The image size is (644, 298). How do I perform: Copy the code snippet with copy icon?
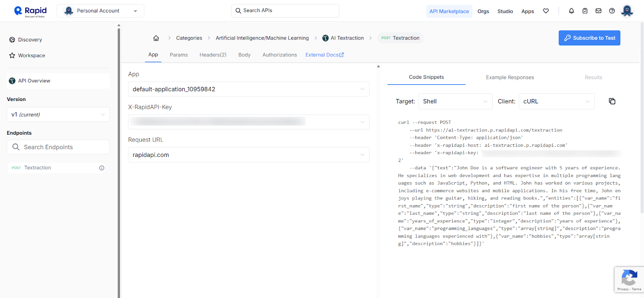[612, 101]
